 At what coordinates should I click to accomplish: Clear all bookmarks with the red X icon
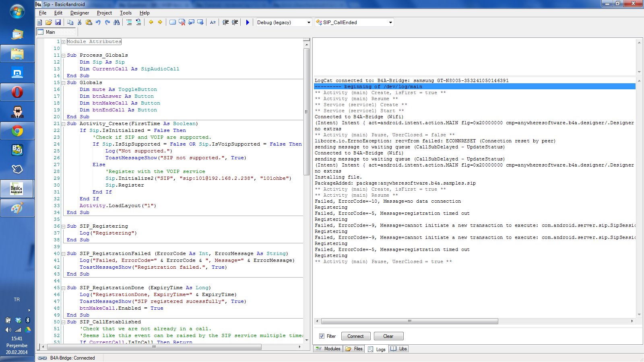coord(182,23)
